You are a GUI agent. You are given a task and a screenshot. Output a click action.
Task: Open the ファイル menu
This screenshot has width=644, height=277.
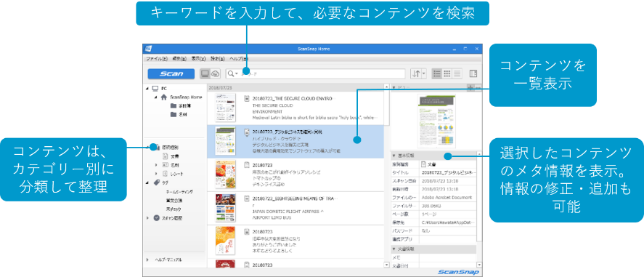[x=156, y=59]
